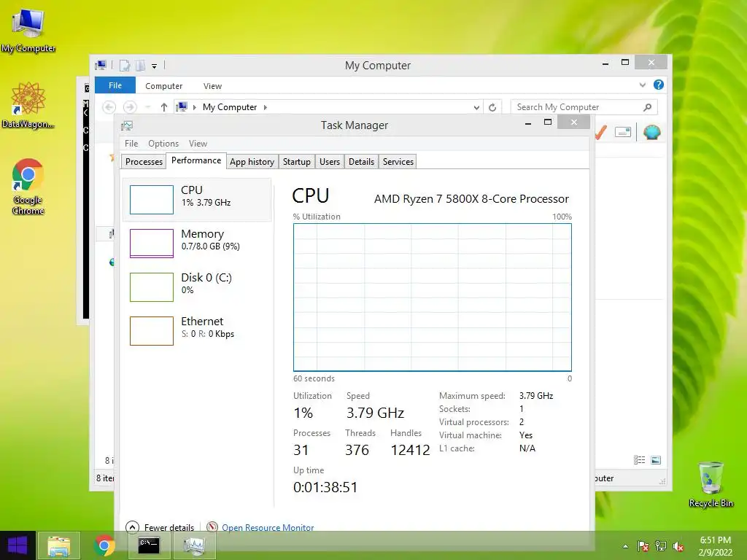This screenshot has height=560, width=747.
Task: Go up one level in My Computer
Action: pyautogui.click(x=164, y=107)
